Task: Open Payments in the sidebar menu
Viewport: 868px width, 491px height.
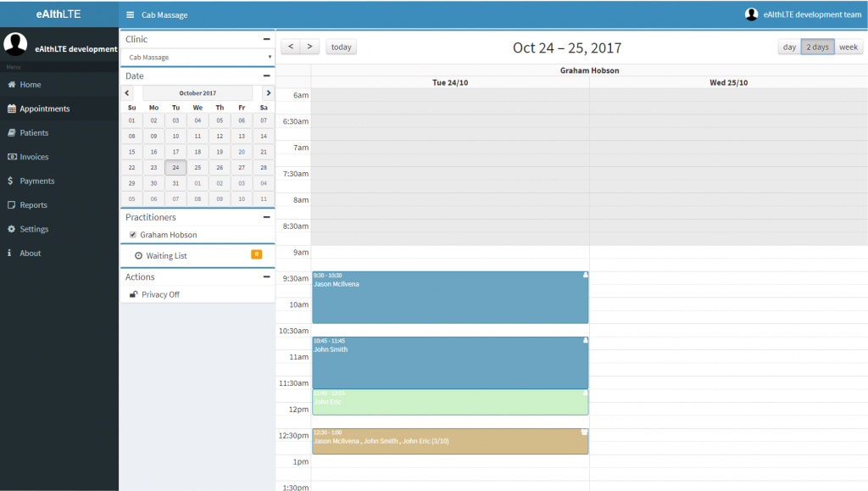Action: (x=59, y=181)
